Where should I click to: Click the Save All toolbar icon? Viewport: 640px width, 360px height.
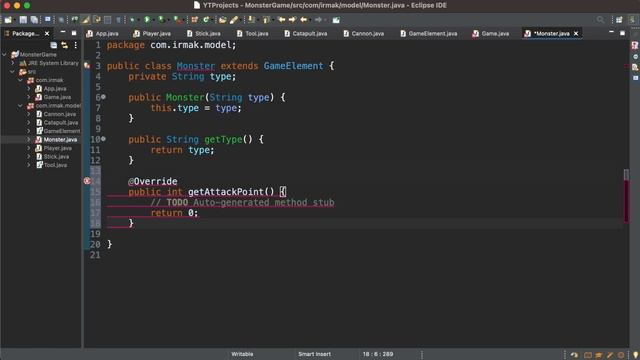pos(34,20)
